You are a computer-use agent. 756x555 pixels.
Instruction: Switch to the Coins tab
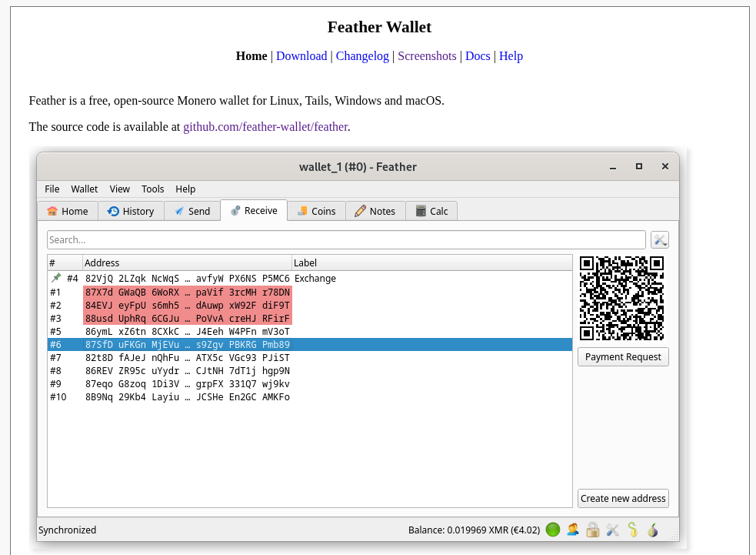click(316, 211)
